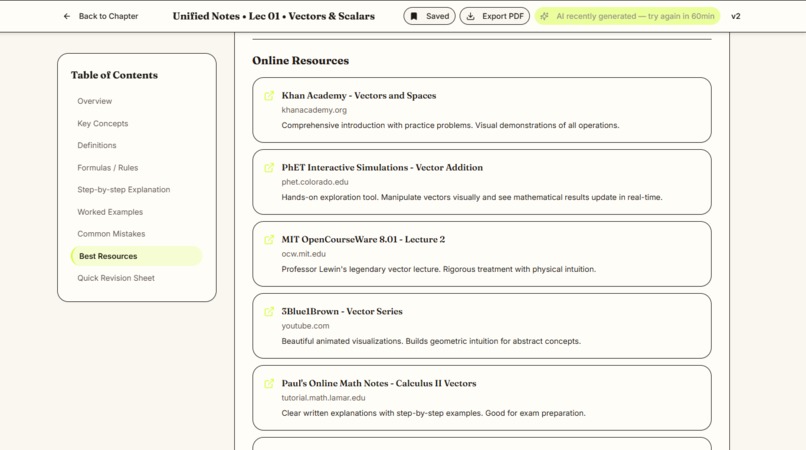Click Khan Academy description about practice problems
Image resolution: width=806 pixels, height=450 pixels.
click(450, 125)
